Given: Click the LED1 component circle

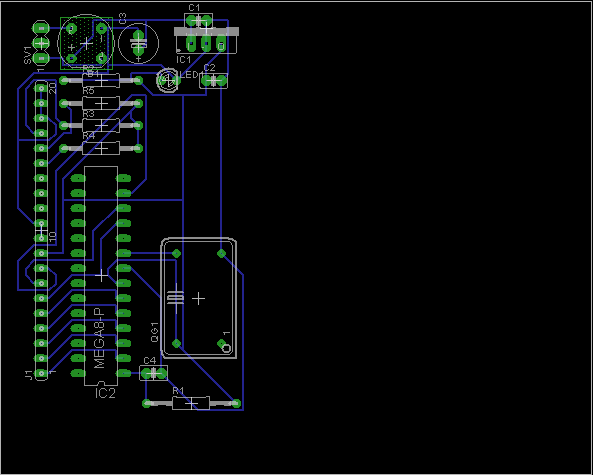Looking at the screenshot, I should [167, 80].
